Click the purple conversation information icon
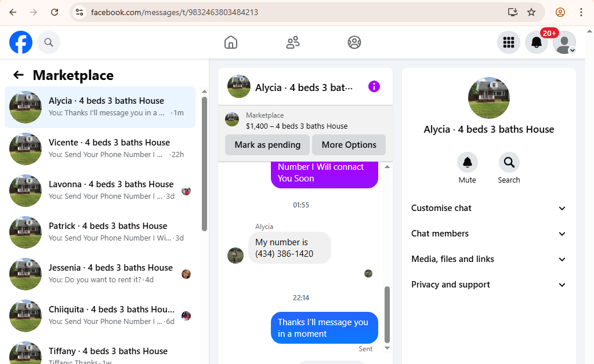The width and height of the screenshot is (594, 364). [374, 86]
